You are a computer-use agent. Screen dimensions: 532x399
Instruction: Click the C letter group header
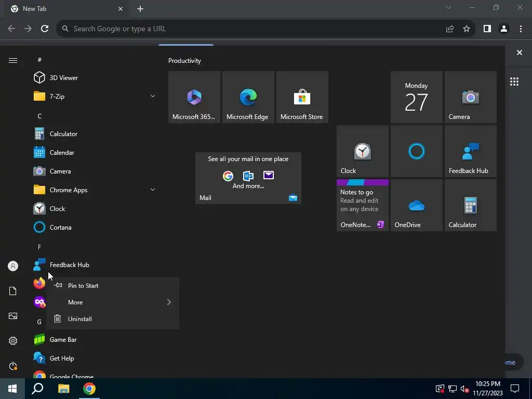tap(39, 116)
